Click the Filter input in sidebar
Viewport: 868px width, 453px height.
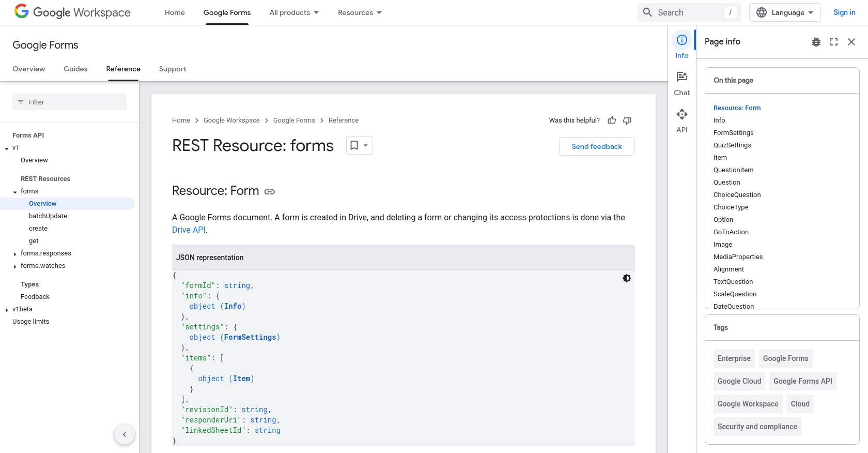click(x=69, y=102)
